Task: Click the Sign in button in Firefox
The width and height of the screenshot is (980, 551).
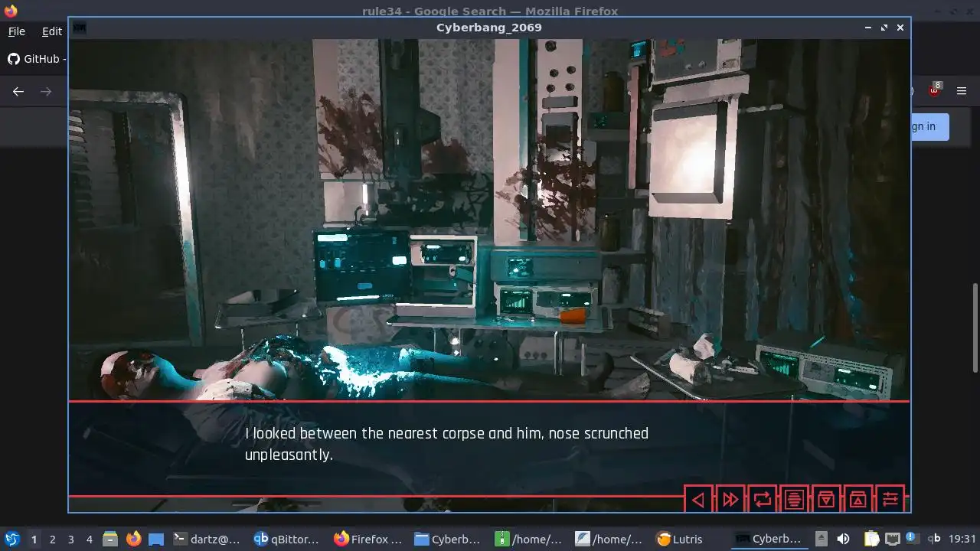Action: tap(929, 127)
